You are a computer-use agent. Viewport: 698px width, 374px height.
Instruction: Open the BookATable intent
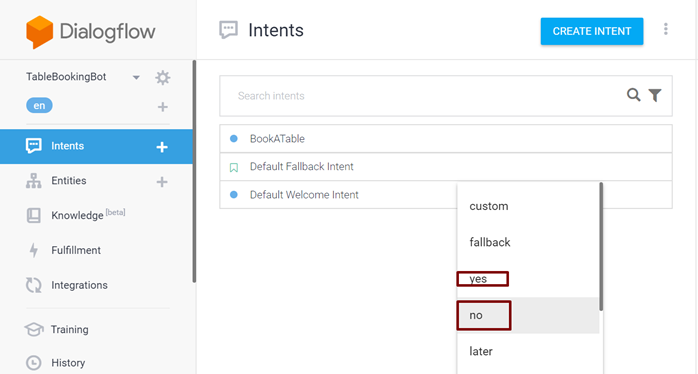point(446,139)
